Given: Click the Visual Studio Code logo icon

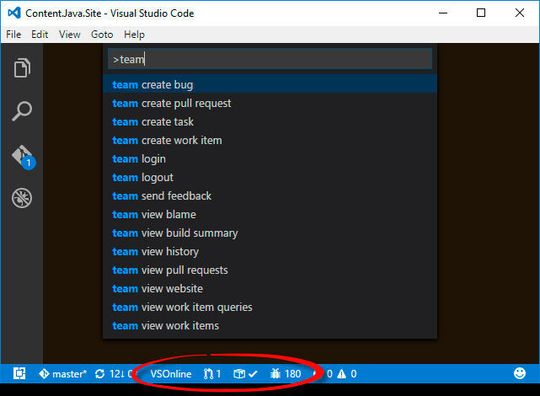Looking at the screenshot, I should 14,13.
